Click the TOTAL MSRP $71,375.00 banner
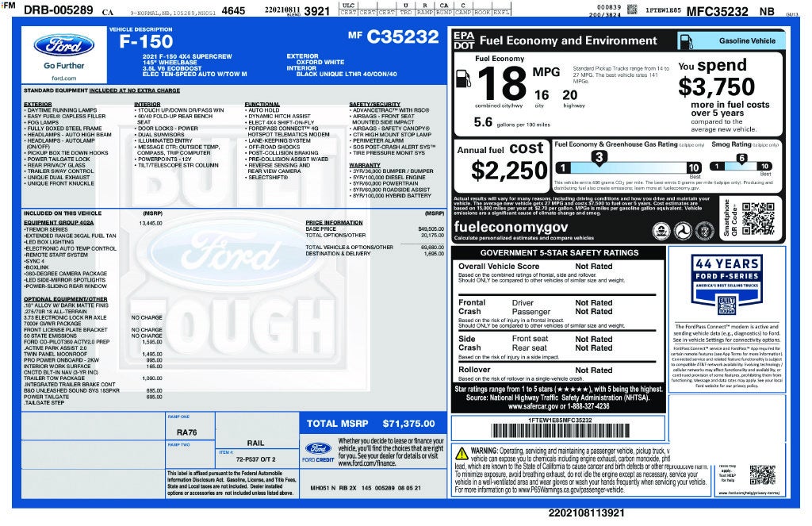The height and width of the screenshot is (526, 812). click(x=373, y=424)
